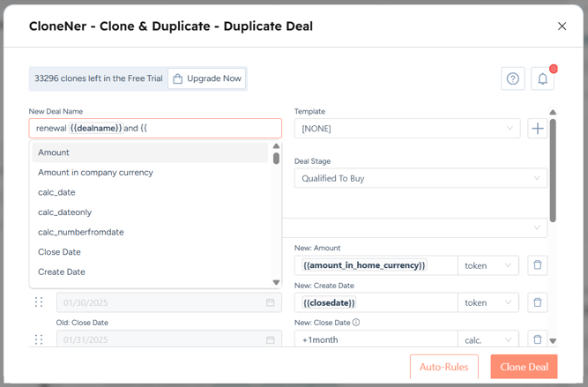Select Amount in company currency option

pyautogui.click(x=150, y=173)
